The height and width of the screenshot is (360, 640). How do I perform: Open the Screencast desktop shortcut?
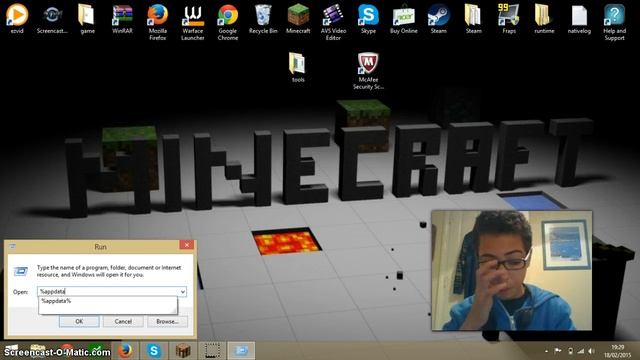[x=52, y=19]
